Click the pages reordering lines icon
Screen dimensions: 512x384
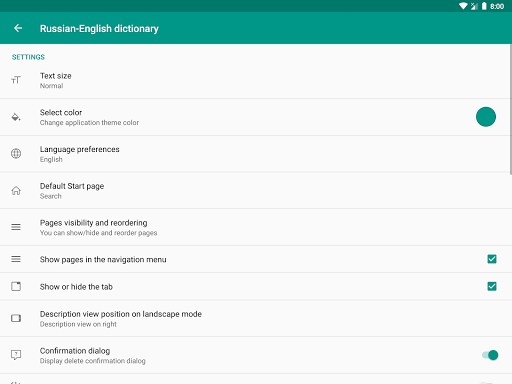[16, 227]
